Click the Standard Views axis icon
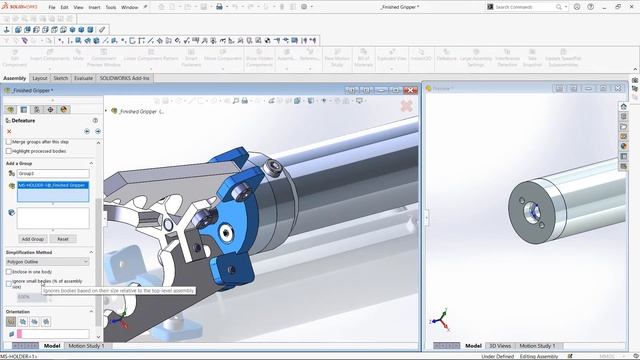This screenshot has height=360, width=640. (x=7, y=29)
